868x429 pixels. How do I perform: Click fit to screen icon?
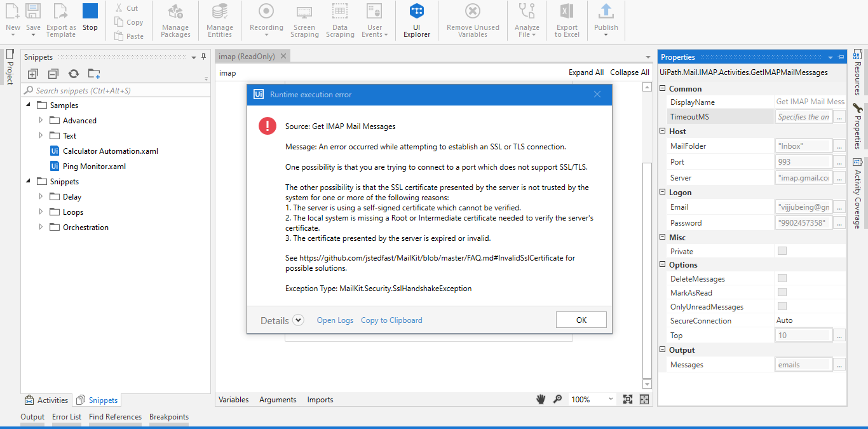point(628,399)
